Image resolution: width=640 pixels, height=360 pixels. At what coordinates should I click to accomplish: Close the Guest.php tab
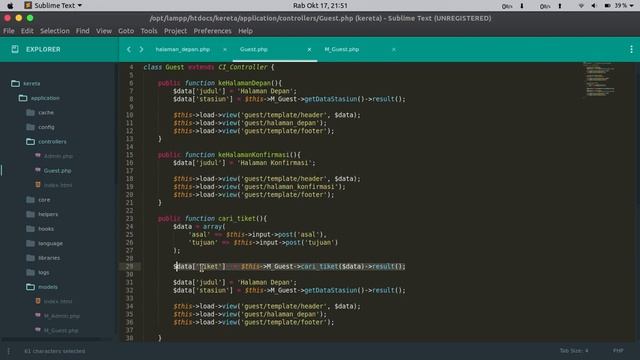pos(309,49)
